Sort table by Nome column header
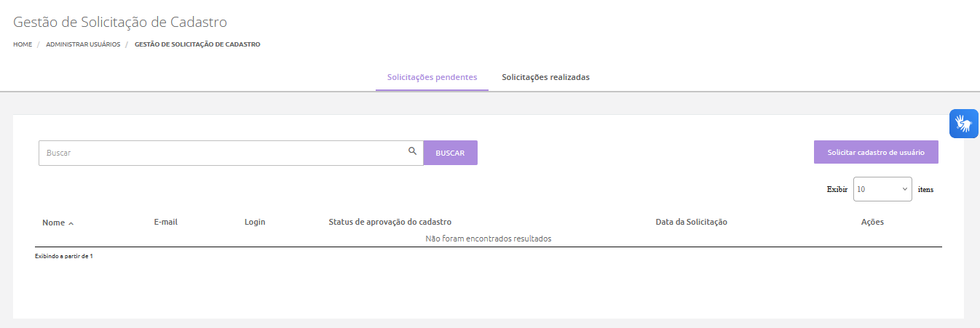Screen dimensions: 980x328 tap(53, 223)
